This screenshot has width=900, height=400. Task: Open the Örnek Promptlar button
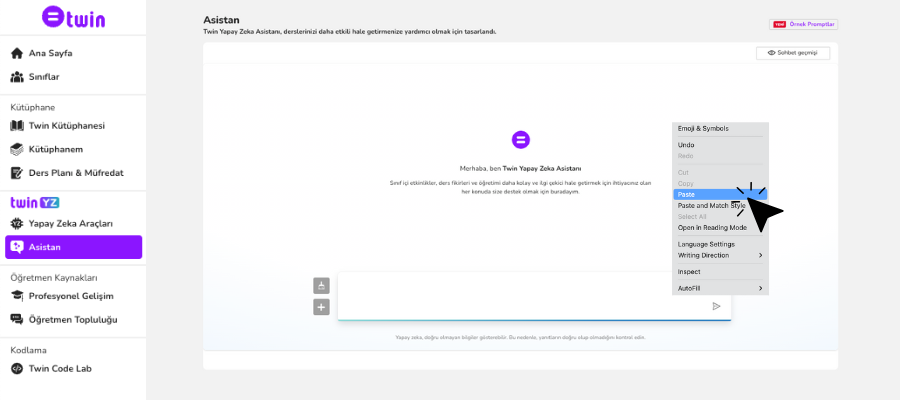(x=803, y=24)
